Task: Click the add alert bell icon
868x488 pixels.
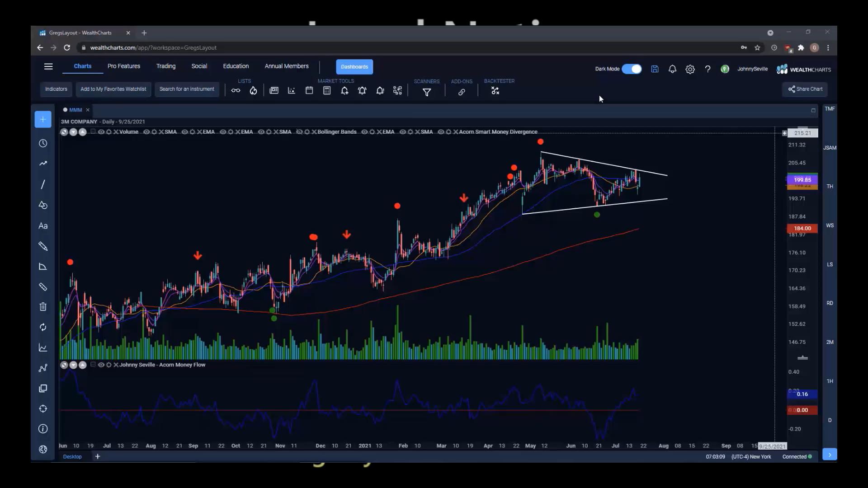Action: tap(344, 91)
